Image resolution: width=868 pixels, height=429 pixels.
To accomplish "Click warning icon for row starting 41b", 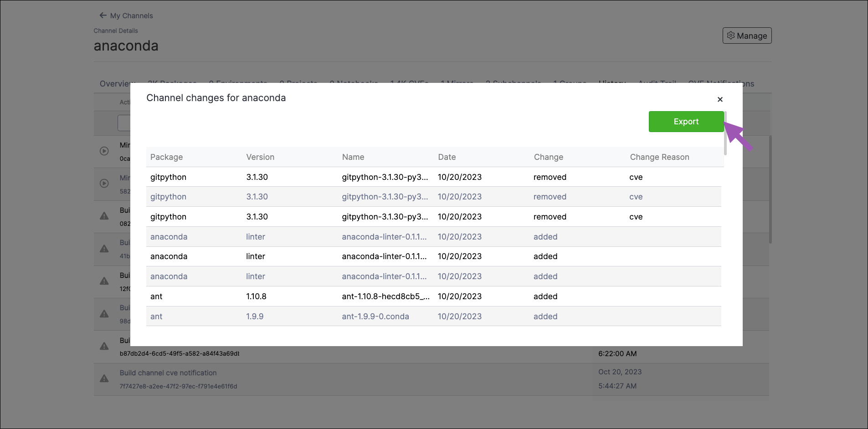I will 104,249.
